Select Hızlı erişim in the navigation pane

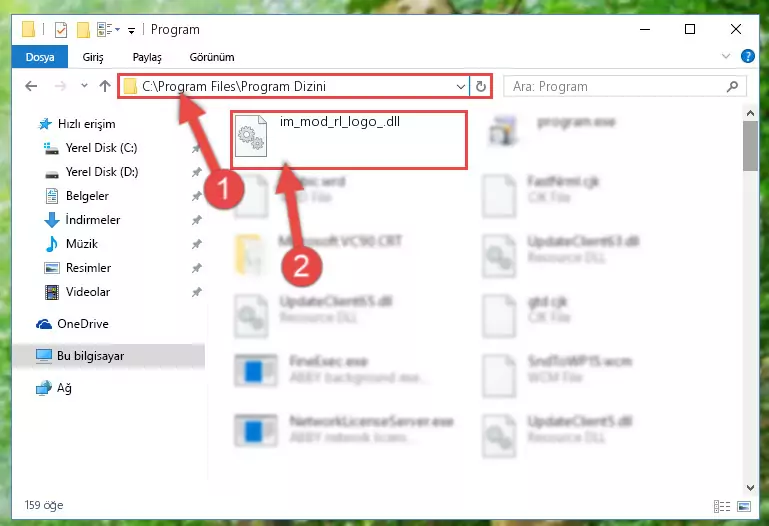coord(86,124)
